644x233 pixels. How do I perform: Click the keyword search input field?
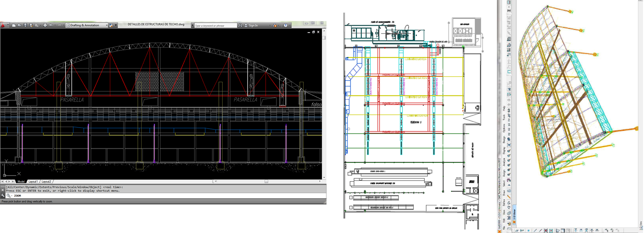[x=215, y=25]
